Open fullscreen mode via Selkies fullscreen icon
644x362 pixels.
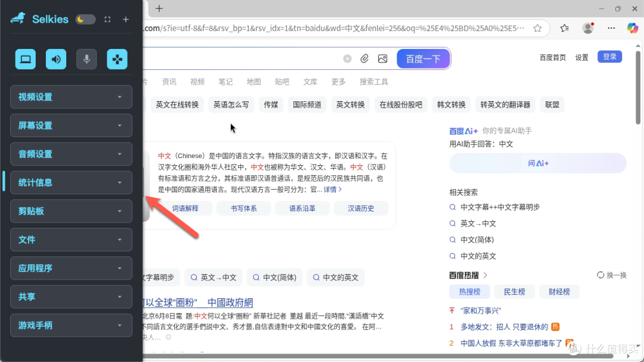pyautogui.click(x=107, y=19)
